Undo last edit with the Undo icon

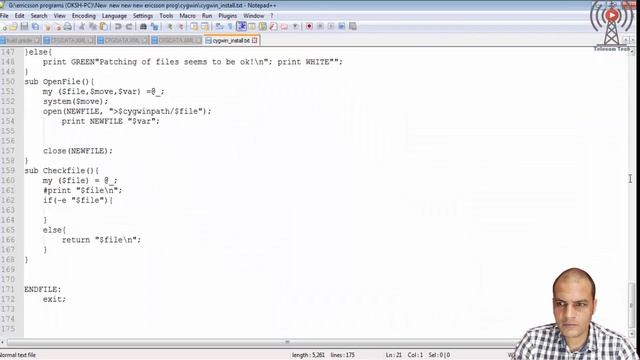[118, 27]
